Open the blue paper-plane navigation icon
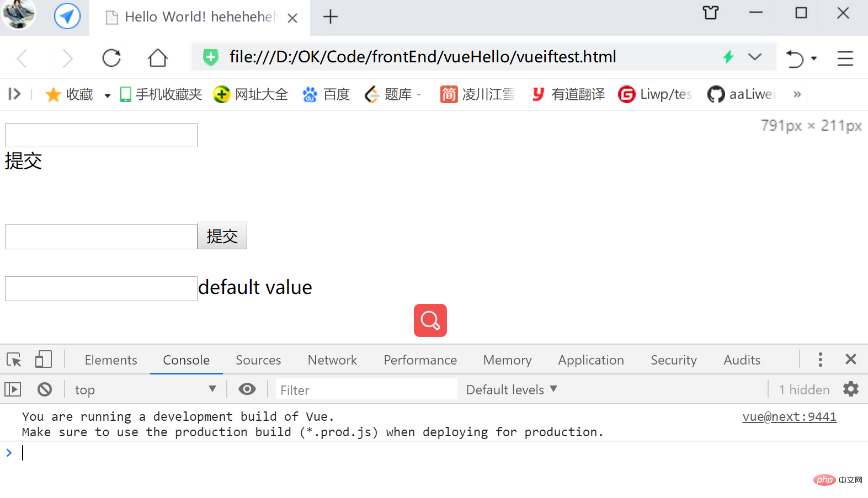 point(67,16)
